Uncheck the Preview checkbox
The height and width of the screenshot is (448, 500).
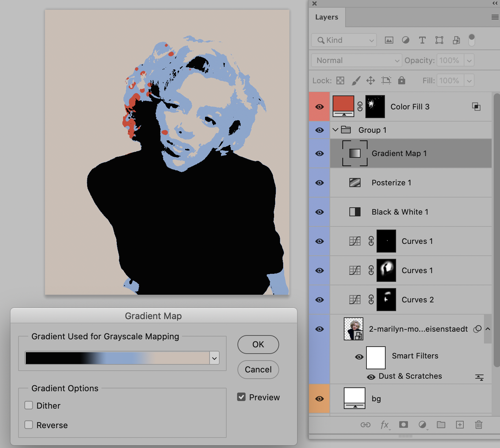[241, 397]
